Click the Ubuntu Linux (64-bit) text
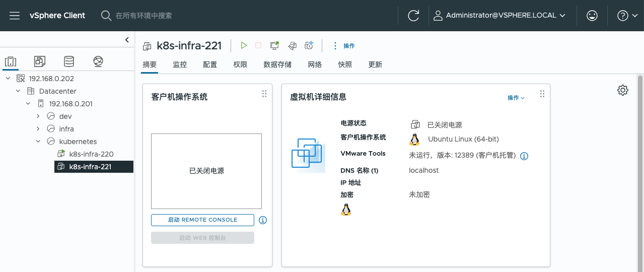Screen dimensions: 644x272 click(463, 139)
